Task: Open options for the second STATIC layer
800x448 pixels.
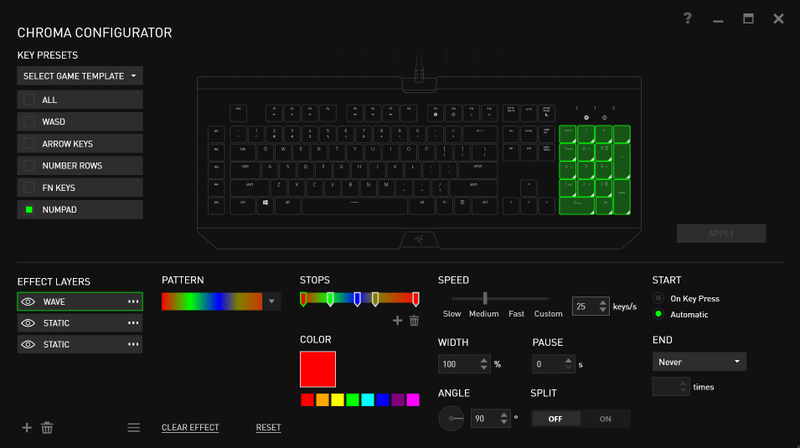Action: pyautogui.click(x=133, y=344)
